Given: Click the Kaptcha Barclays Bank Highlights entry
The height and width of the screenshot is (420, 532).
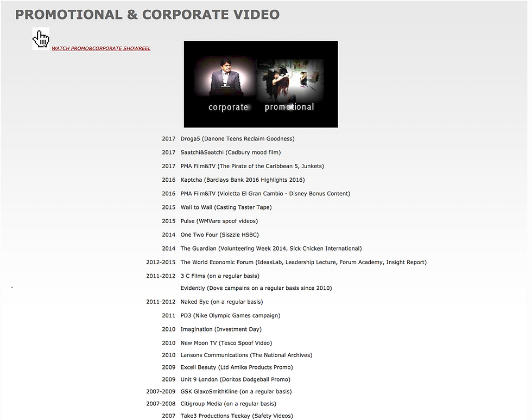Looking at the screenshot, I should (243, 180).
